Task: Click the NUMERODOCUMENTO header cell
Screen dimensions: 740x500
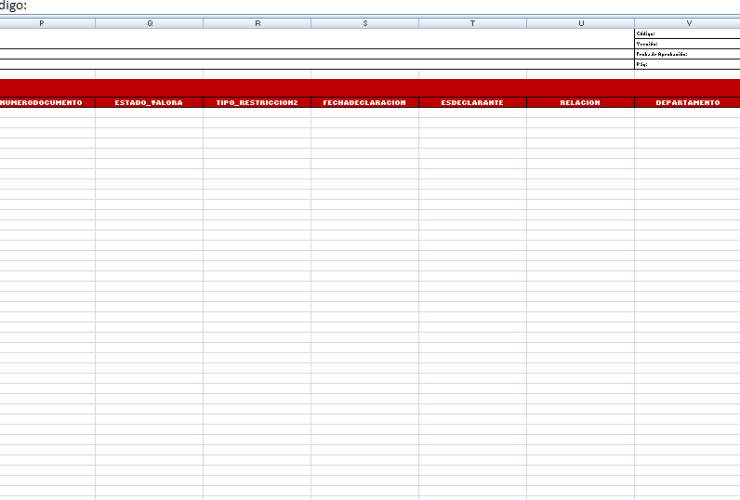Action: [47, 102]
